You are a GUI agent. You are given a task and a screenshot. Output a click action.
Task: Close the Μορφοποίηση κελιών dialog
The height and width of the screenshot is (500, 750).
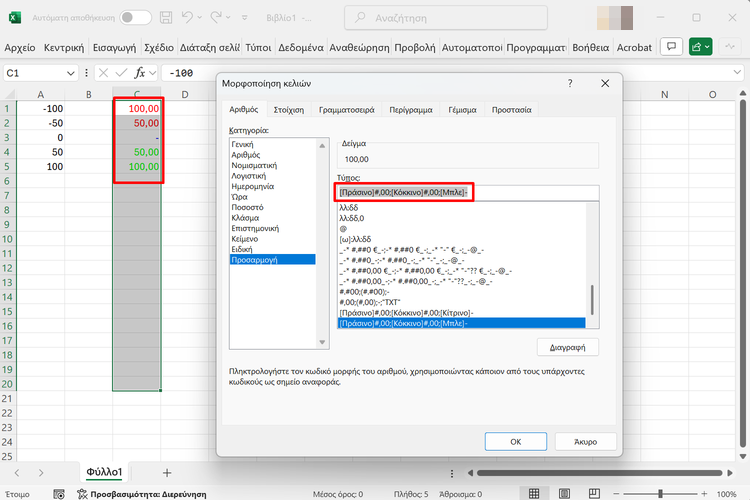pos(605,83)
